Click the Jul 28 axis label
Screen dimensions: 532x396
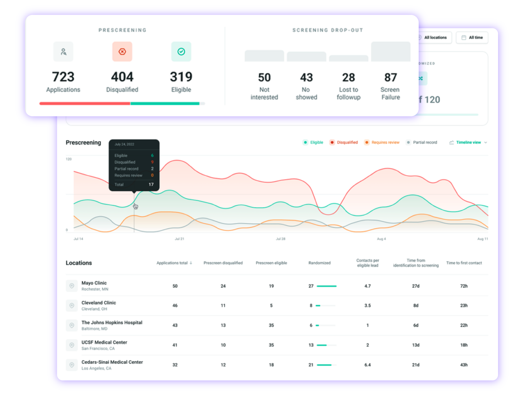click(281, 239)
